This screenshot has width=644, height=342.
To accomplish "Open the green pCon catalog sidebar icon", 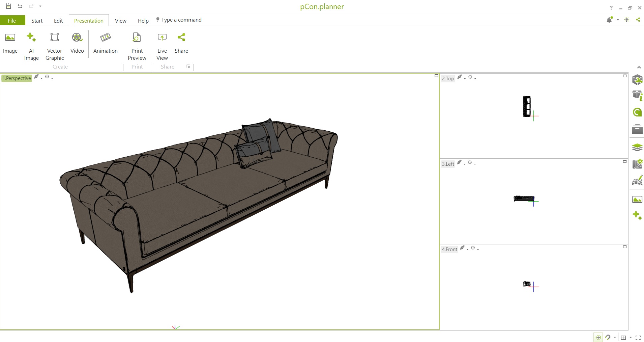I will pos(637,112).
